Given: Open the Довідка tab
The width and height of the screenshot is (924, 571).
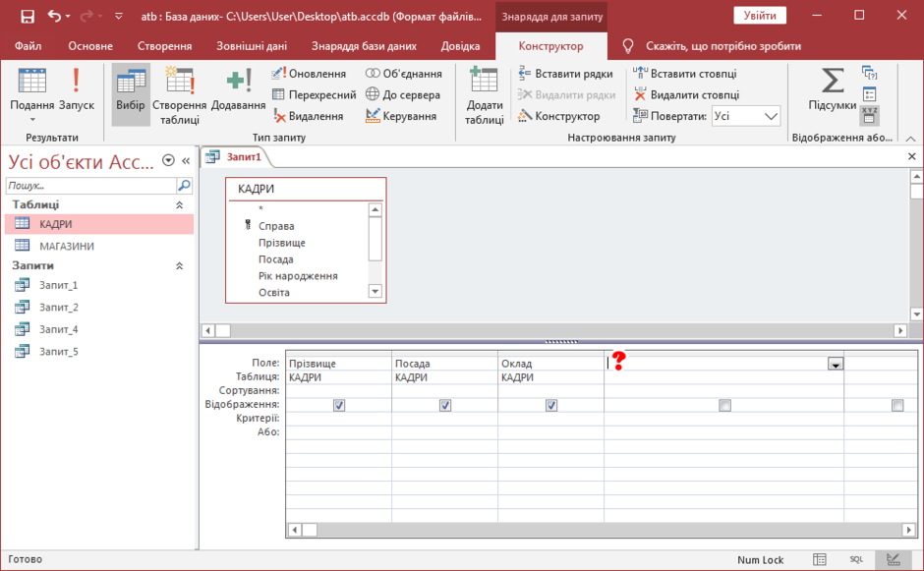Looking at the screenshot, I should click(460, 46).
